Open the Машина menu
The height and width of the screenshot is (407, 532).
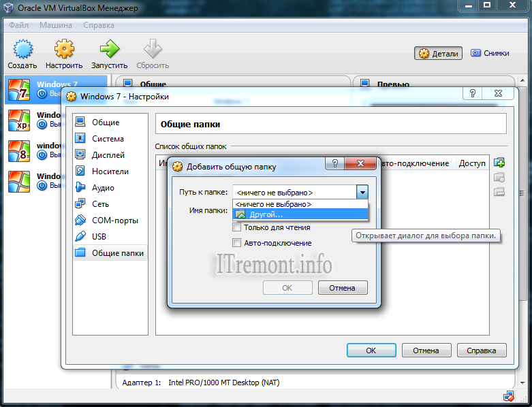[x=56, y=25]
